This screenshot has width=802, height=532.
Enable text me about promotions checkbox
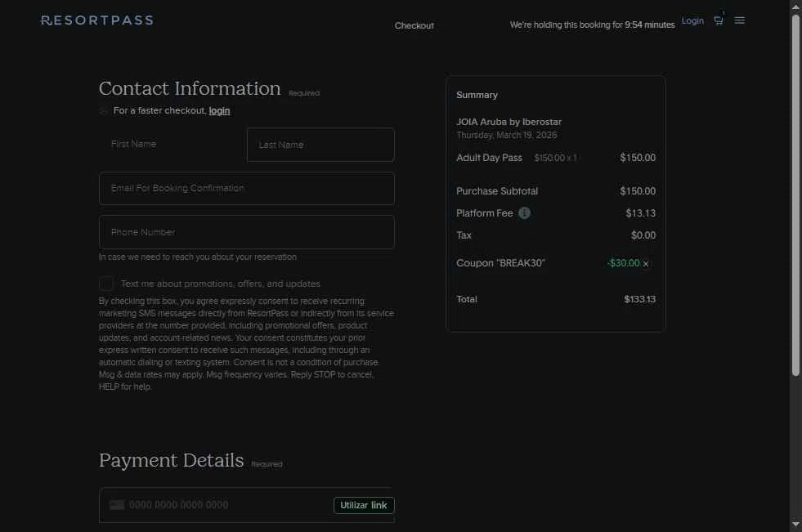click(x=106, y=284)
